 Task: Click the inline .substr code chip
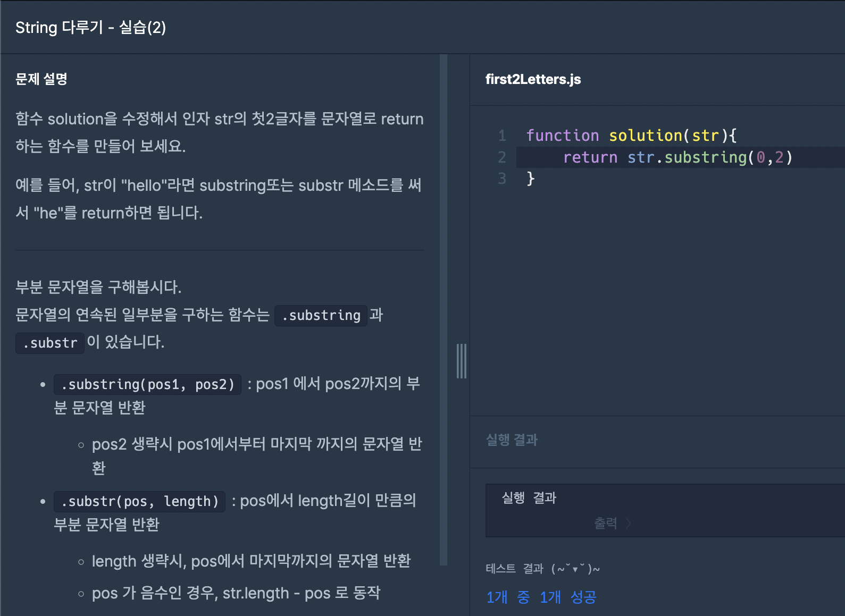pyautogui.click(x=50, y=343)
